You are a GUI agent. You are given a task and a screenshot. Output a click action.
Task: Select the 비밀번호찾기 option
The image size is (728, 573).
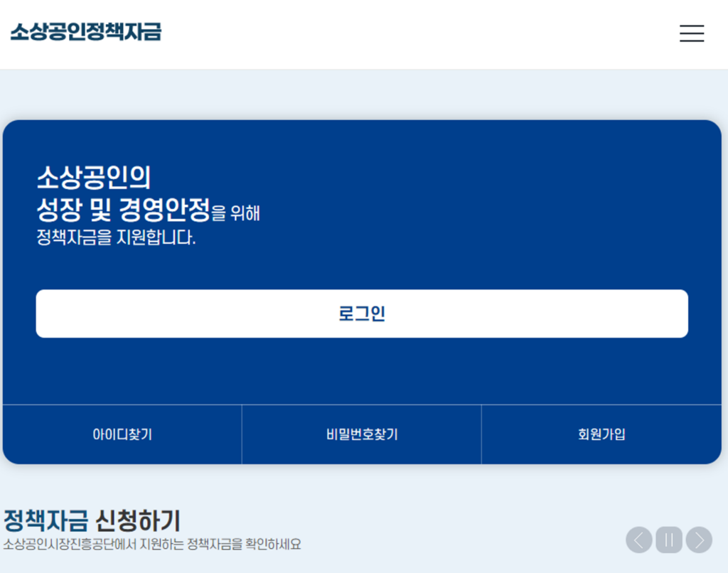tap(362, 434)
